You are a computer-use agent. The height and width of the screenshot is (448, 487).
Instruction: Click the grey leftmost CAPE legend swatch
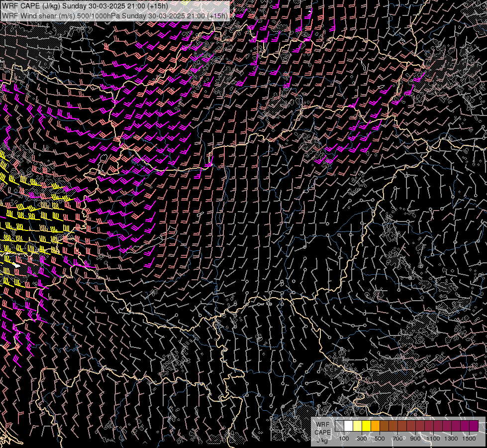339,426
